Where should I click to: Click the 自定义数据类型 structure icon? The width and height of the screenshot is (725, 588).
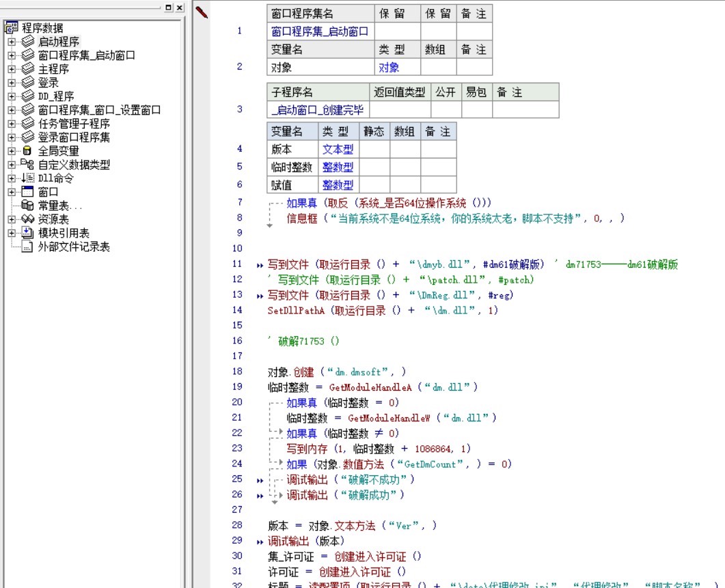click(x=27, y=164)
